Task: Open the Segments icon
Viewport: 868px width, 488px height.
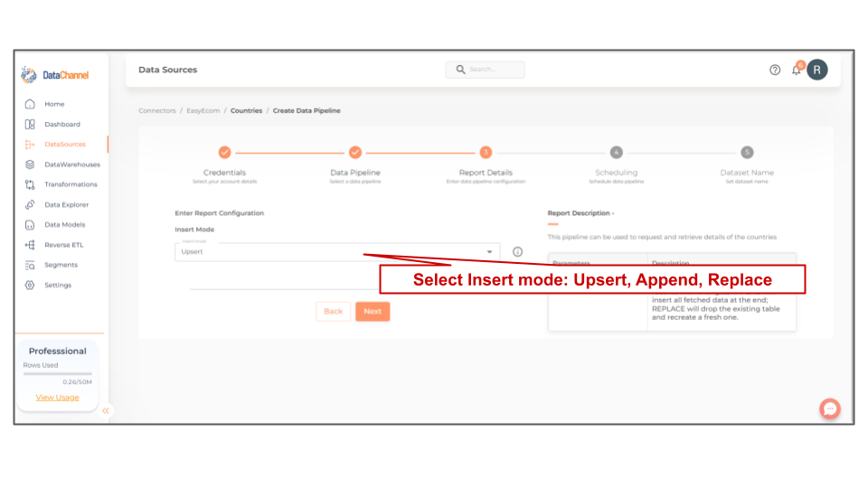Action: point(30,265)
